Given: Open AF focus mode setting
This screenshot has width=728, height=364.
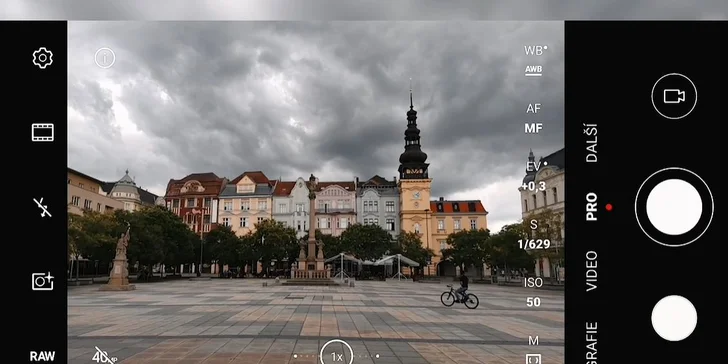Looking at the screenshot, I should coord(533,109).
